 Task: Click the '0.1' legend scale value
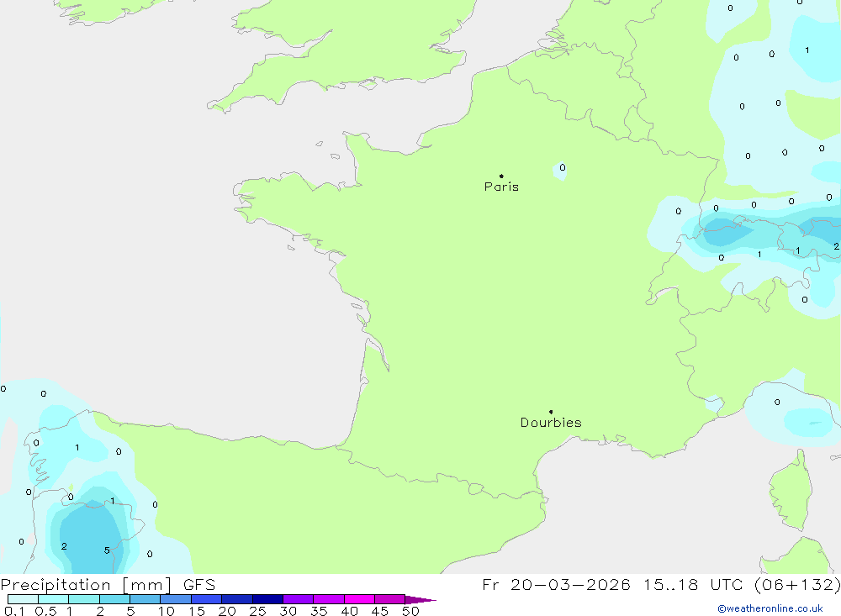[14, 611]
